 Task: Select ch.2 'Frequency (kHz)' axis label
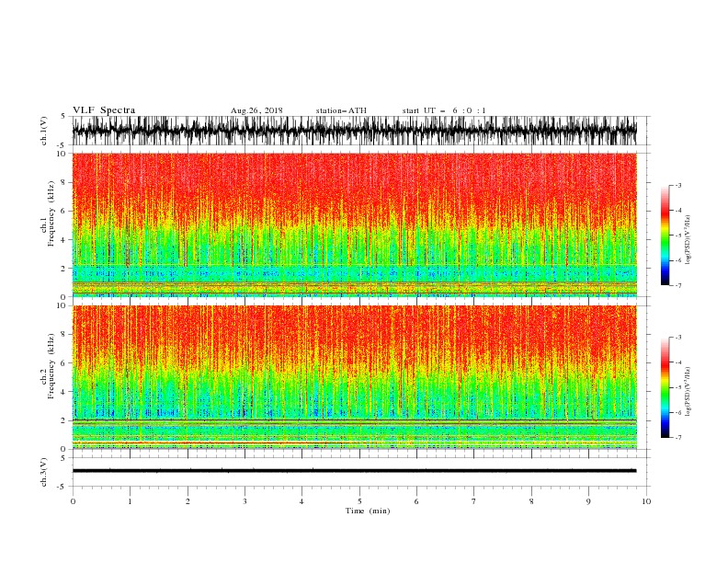(51, 366)
